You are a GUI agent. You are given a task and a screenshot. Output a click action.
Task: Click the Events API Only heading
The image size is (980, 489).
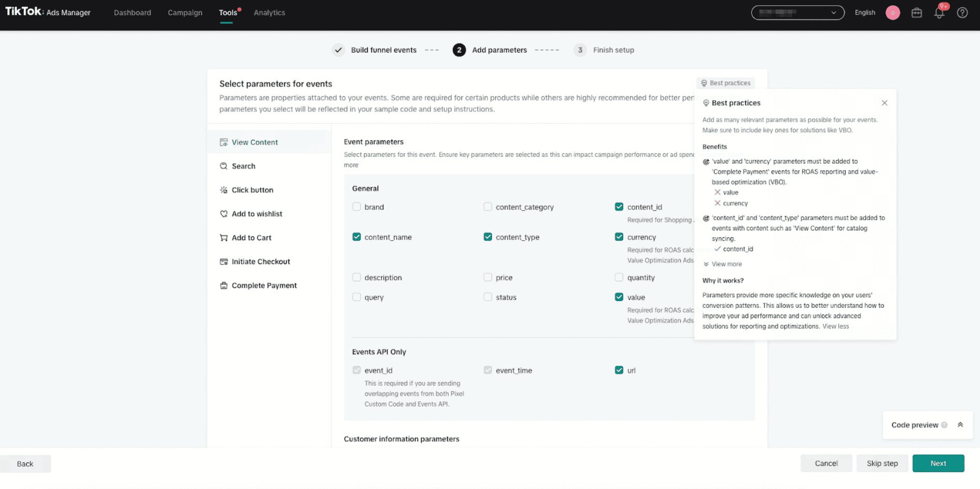coord(379,352)
